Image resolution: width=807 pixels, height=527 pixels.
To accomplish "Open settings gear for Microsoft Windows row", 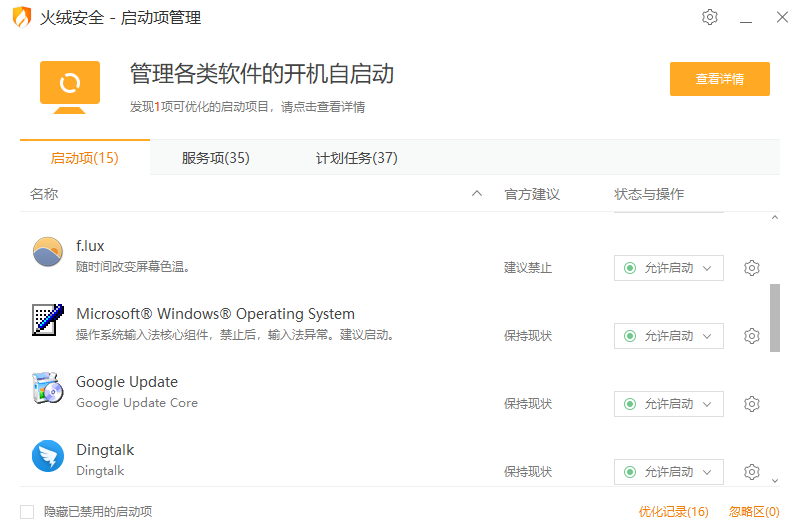I will [x=752, y=336].
